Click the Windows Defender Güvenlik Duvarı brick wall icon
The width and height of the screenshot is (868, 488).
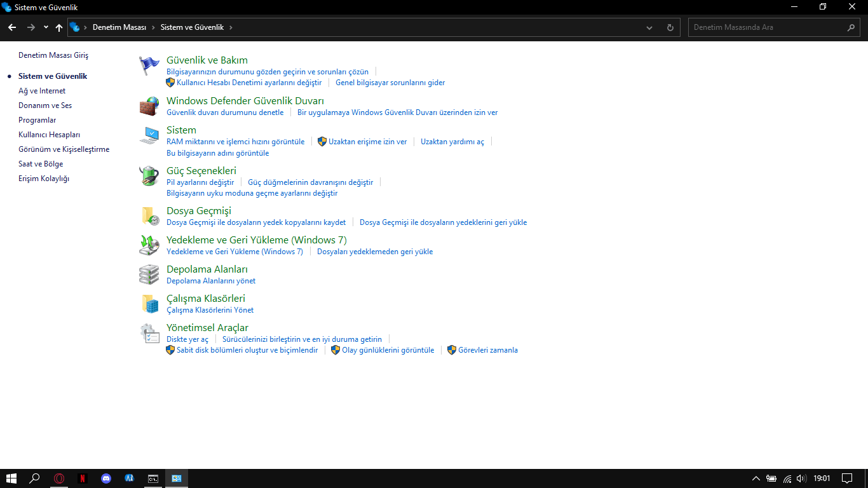149,106
